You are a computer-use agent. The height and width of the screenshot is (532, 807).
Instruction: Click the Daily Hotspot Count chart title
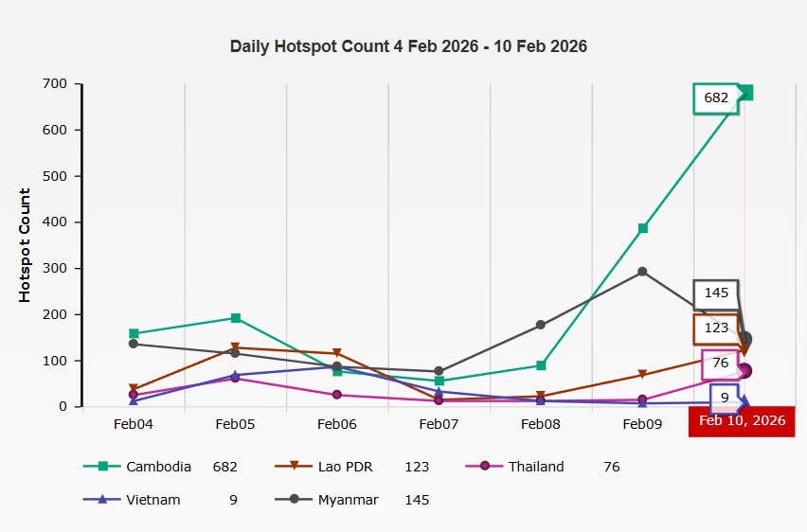coord(408,46)
